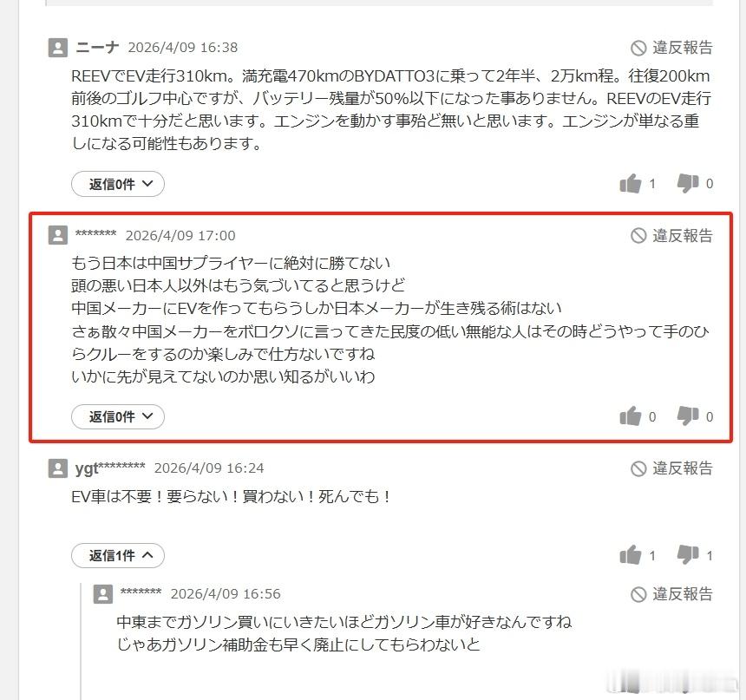746x700 pixels.
Task: Report the 16:56 reply via 違反報告
Action: click(671, 594)
